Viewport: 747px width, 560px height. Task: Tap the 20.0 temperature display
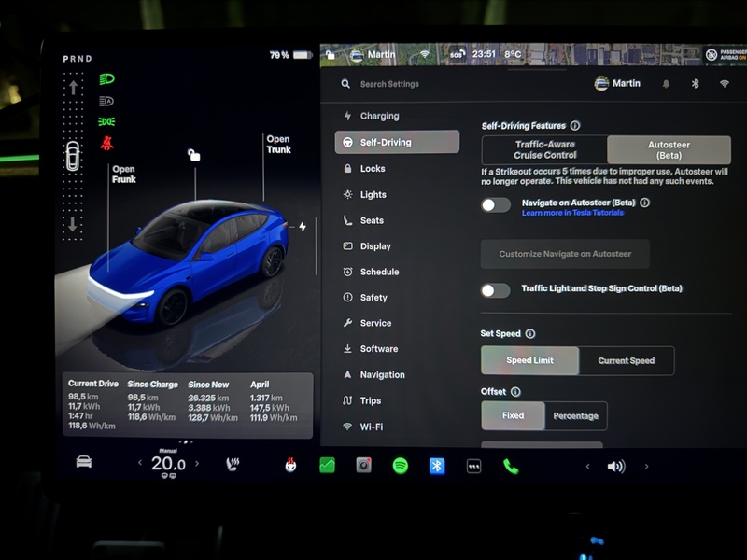coord(168,463)
